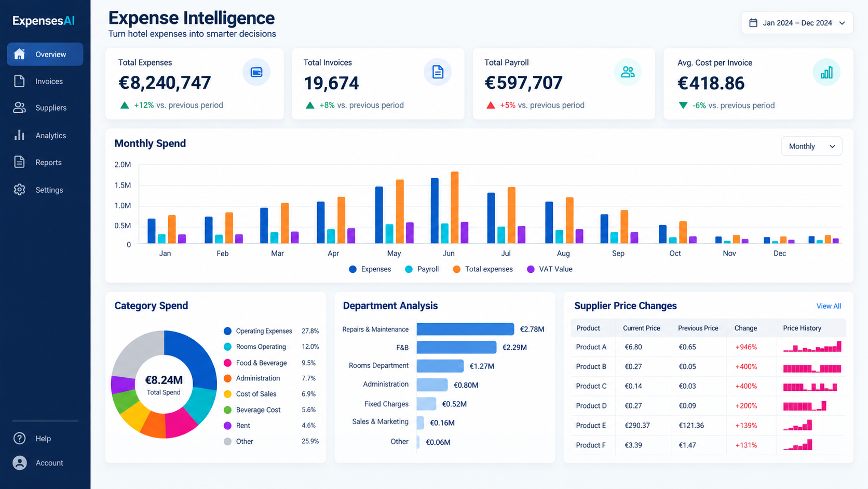Click chevron arrow of date range selector
Image resolution: width=868 pixels, height=489 pixels.
(x=842, y=23)
